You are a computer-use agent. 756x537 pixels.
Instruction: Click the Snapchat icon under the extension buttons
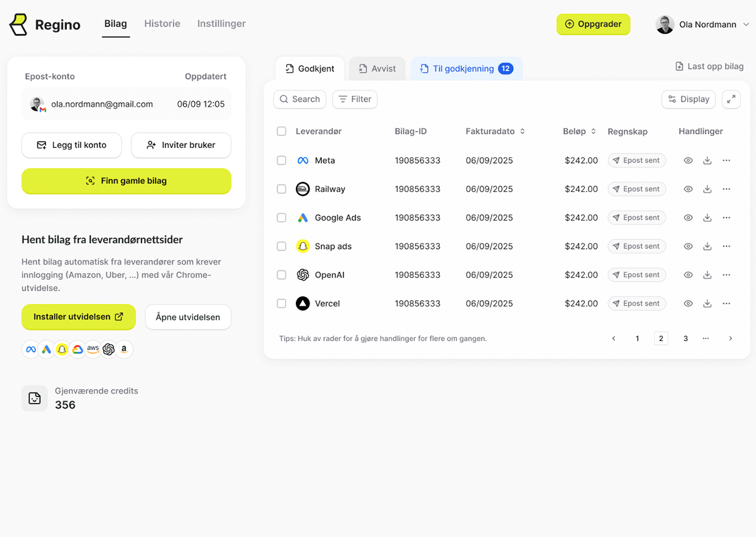(x=61, y=349)
